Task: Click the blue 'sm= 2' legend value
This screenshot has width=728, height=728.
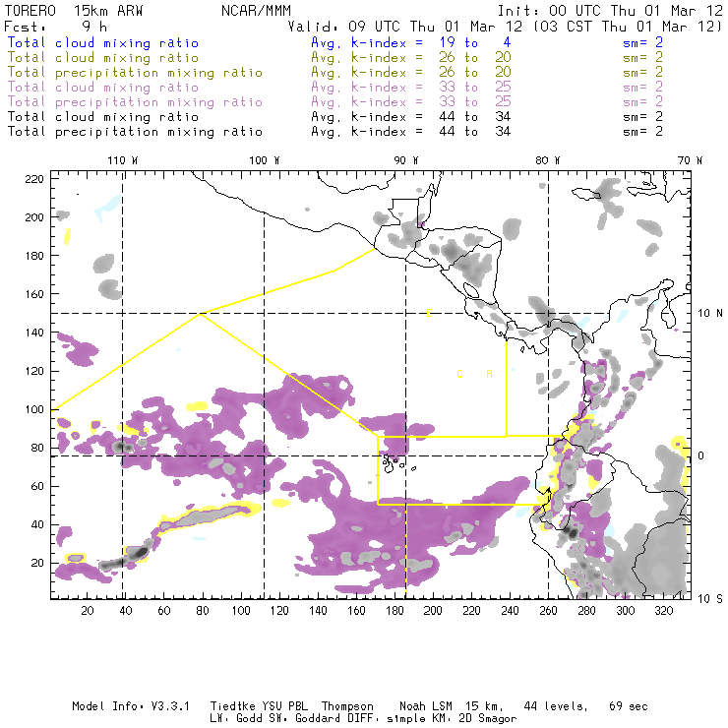Action: coord(642,42)
